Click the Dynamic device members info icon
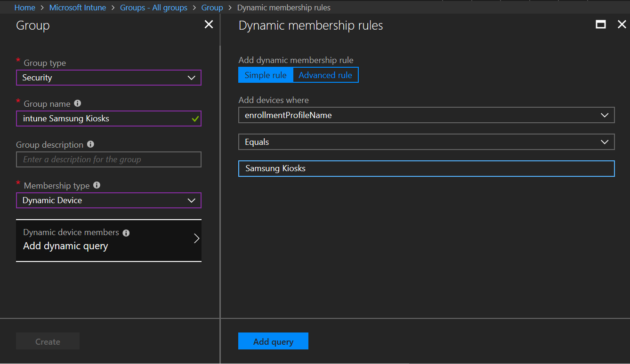Viewport: 630px width, 364px height. coord(126,232)
